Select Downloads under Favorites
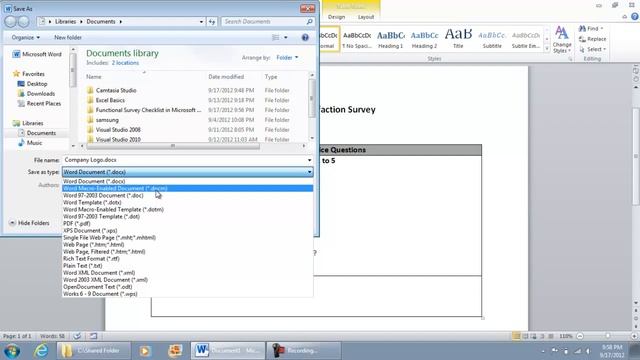The height and width of the screenshot is (360, 640). pos(36,93)
